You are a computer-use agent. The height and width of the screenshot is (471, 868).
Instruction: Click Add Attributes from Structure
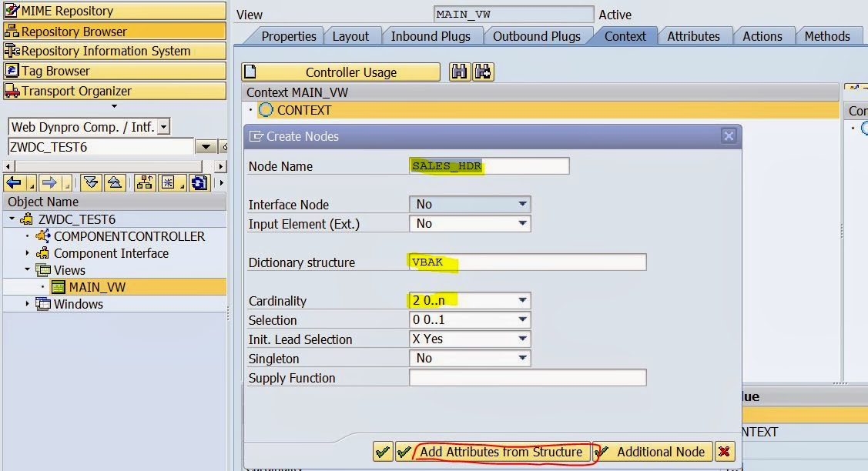coord(493,453)
